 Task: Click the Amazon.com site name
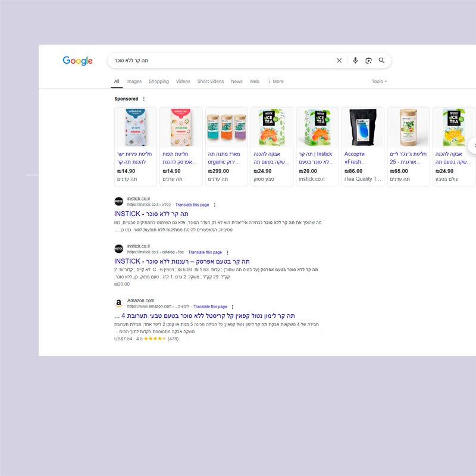coord(140,300)
